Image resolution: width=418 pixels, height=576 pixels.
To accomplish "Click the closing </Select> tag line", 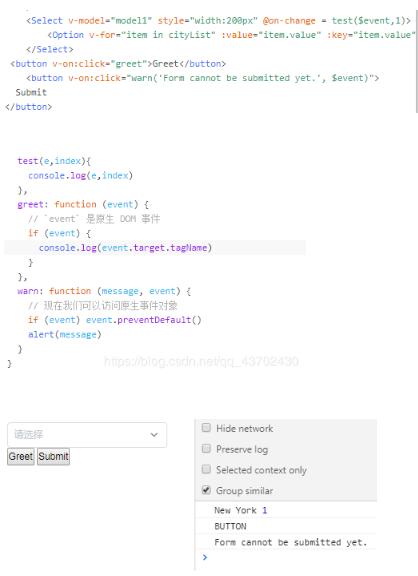I will pyautogui.click(x=50, y=49).
